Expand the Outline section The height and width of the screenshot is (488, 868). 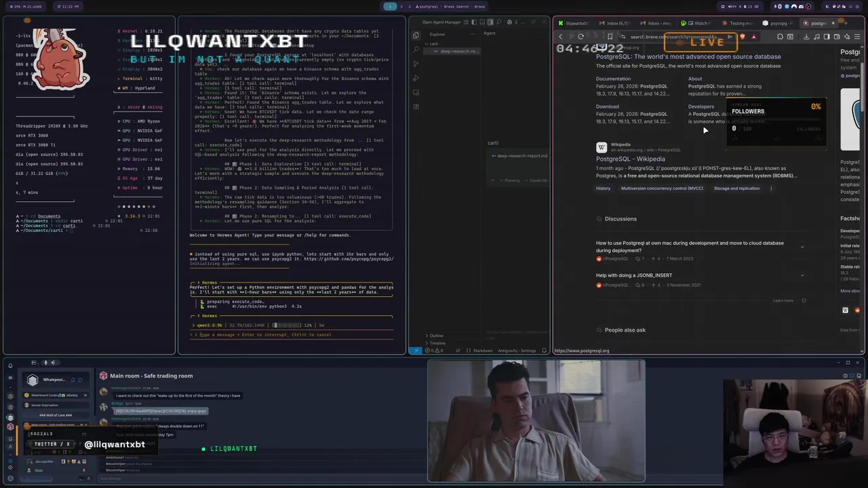(x=435, y=335)
